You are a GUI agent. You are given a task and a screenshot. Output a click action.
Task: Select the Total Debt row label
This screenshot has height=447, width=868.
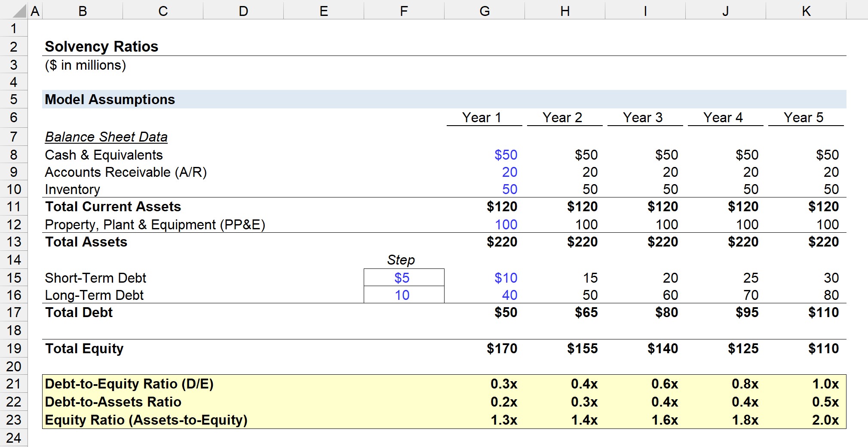[79, 312]
